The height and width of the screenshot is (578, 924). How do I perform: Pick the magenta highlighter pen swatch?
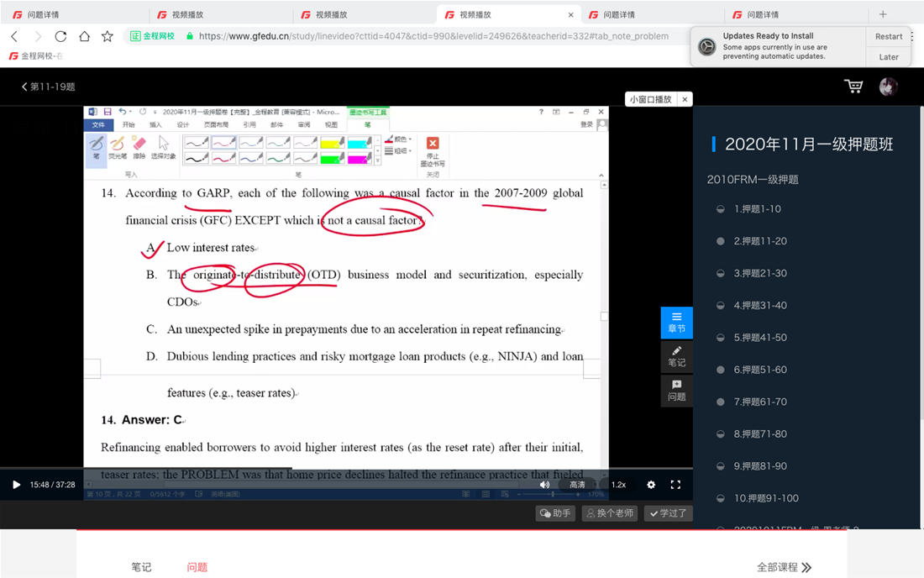tap(360, 158)
